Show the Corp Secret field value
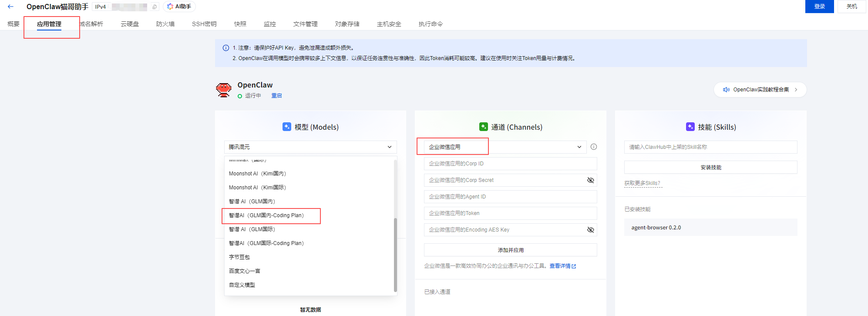Image resolution: width=868 pixels, height=316 pixels. [590, 180]
